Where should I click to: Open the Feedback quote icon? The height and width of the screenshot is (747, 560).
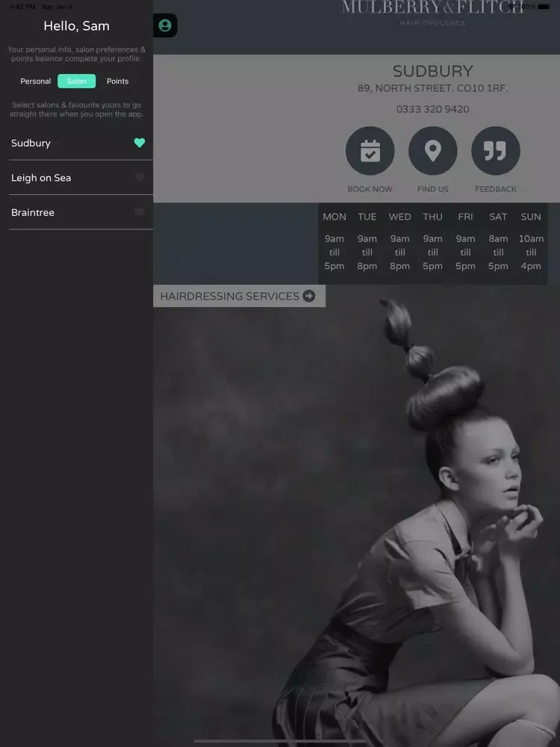click(x=496, y=151)
